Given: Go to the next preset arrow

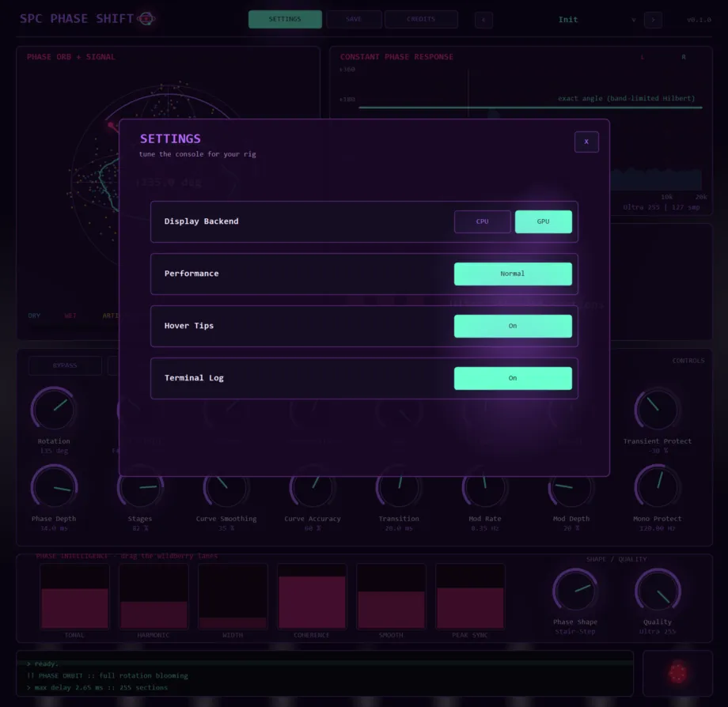Looking at the screenshot, I should click(x=653, y=20).
